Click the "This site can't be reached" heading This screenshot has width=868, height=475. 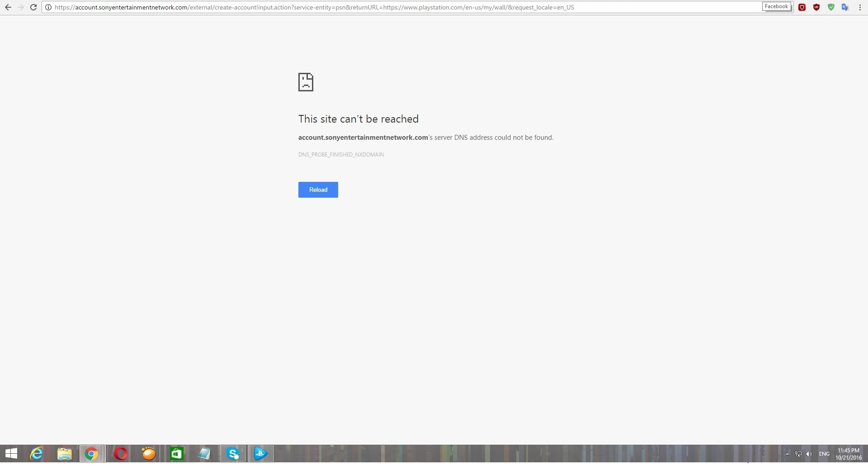[x=359, y=119]
